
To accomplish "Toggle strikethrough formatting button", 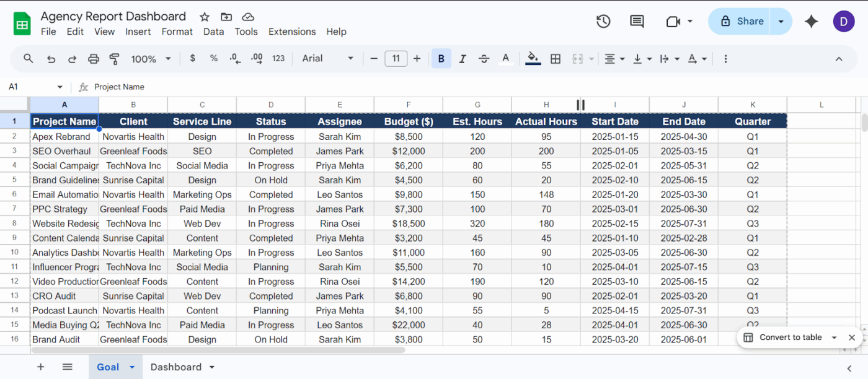I will click(x=484, y=59).
